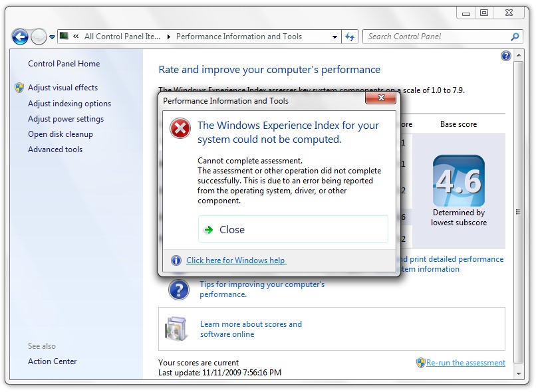Click the scrollbar down arrow
The height and width of the screenshot is (392, 536).
pos(519,374)
